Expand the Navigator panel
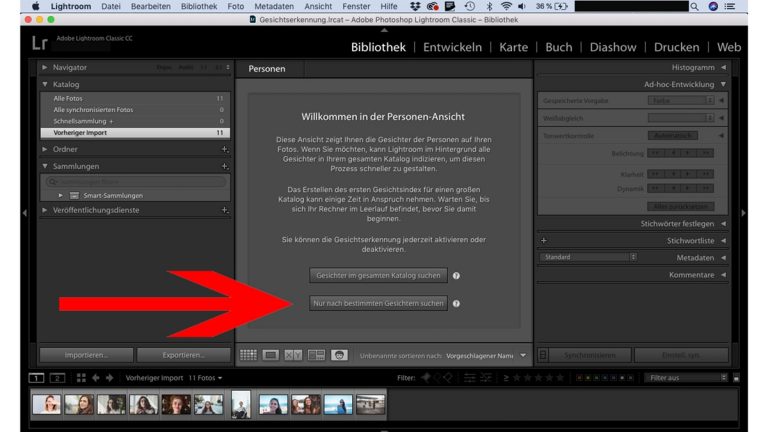This screenshot has height=432, width=768. pyautogui.click(x=45, y=67)
